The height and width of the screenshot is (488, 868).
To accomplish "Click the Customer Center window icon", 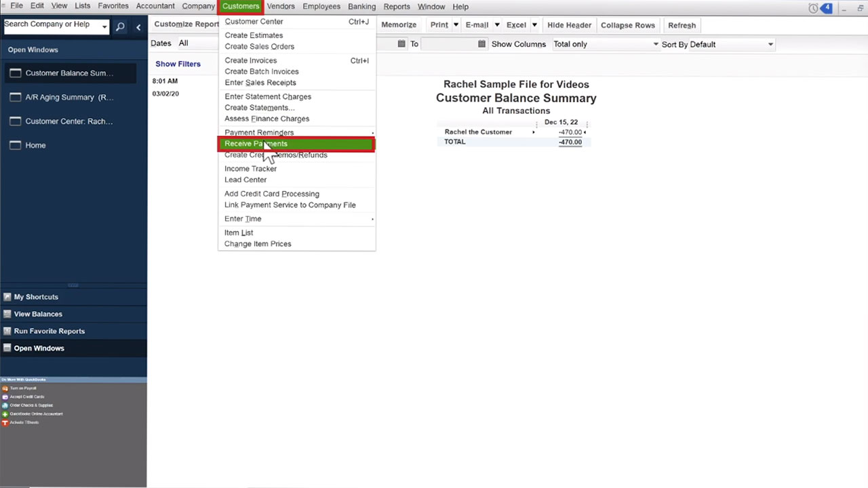I will click(x=14, y=121).
